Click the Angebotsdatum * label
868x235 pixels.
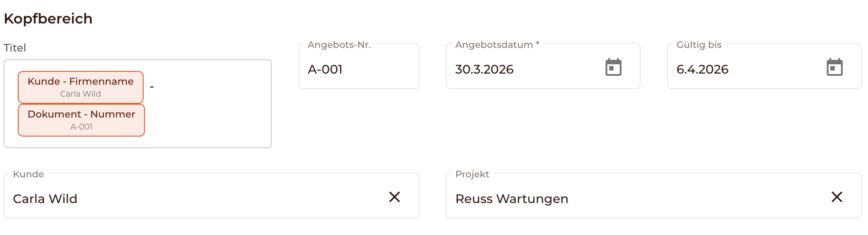497,45
